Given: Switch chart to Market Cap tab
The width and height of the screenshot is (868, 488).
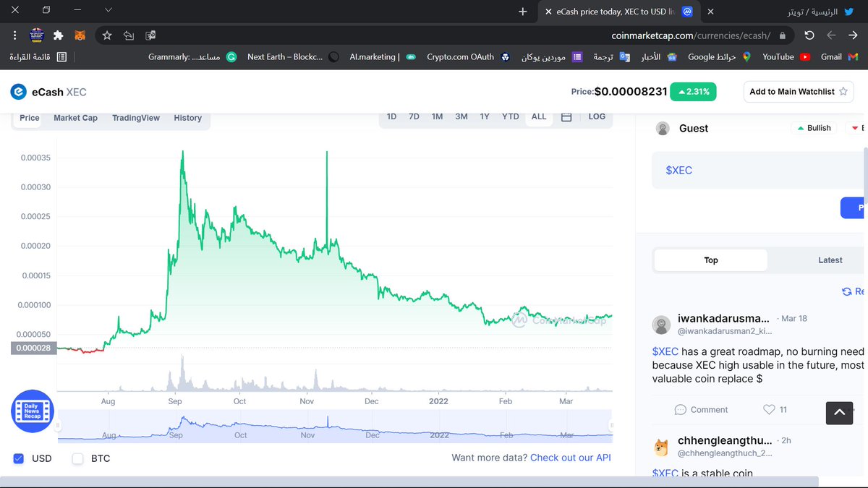Looking at the screenshot, I should pyautogui.click(x=75, y=118).
